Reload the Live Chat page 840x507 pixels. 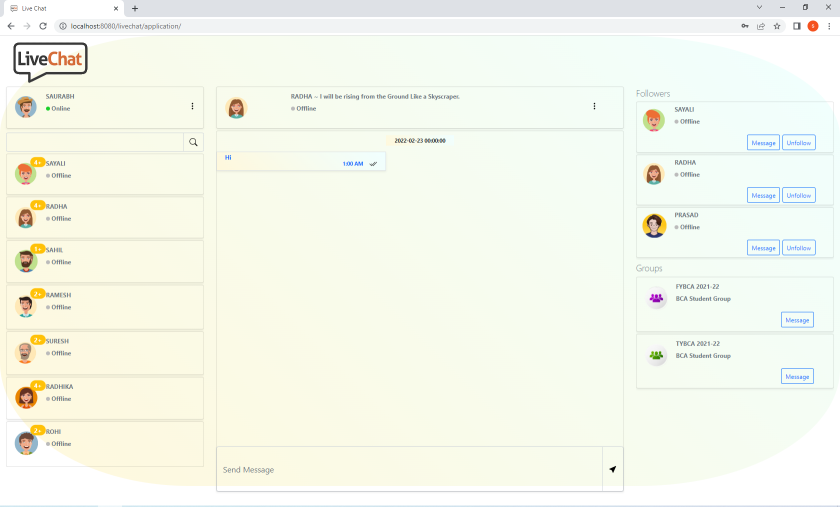(43, 26)
